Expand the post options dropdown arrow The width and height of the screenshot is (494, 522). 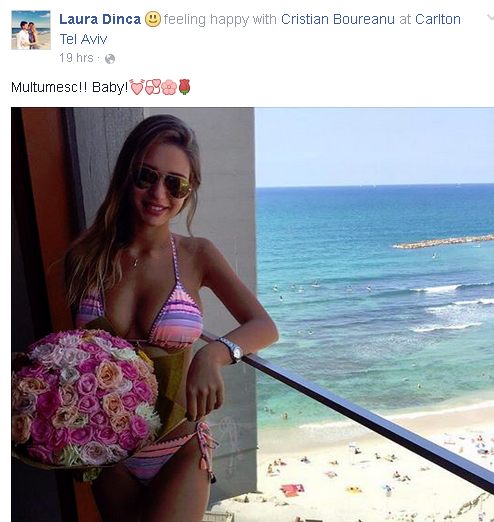point(490,18)
